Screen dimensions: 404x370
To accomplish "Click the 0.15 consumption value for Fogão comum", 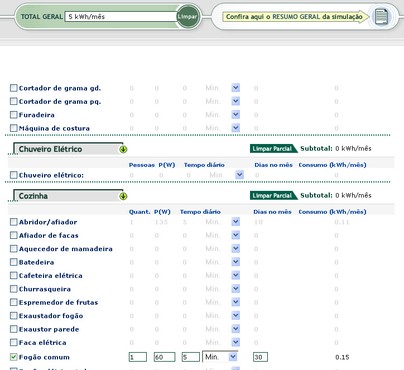I will tap(342, 357).
